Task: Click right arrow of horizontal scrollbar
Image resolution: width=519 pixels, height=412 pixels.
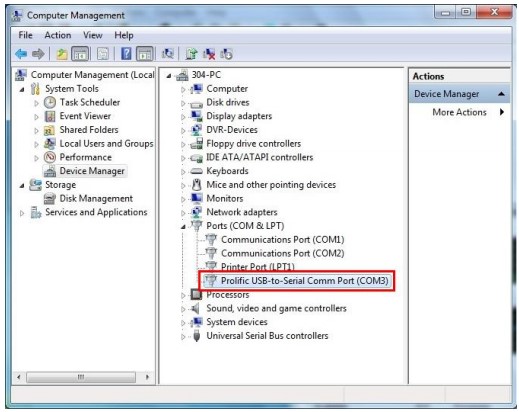Action: tap(147, 377)
